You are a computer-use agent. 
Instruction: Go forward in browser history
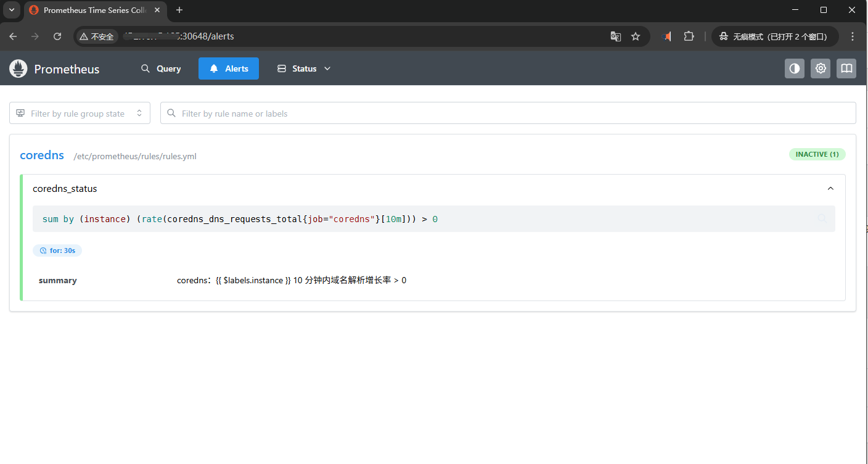(35, 36)
